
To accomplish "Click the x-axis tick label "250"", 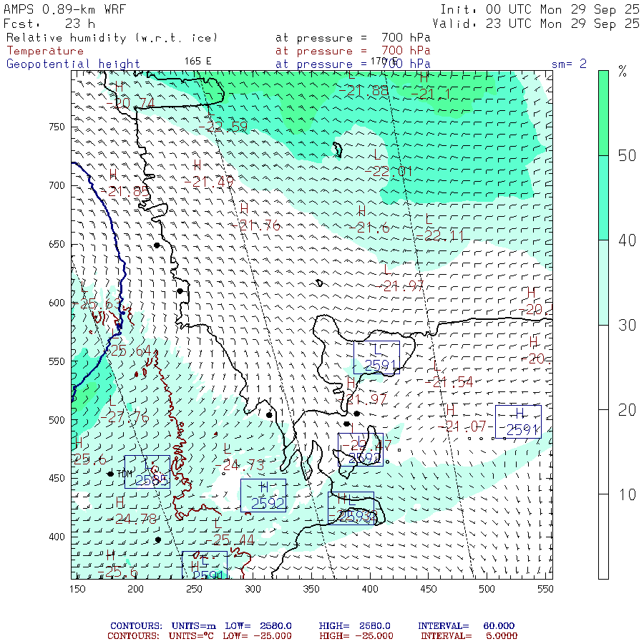I will [194, 589].
